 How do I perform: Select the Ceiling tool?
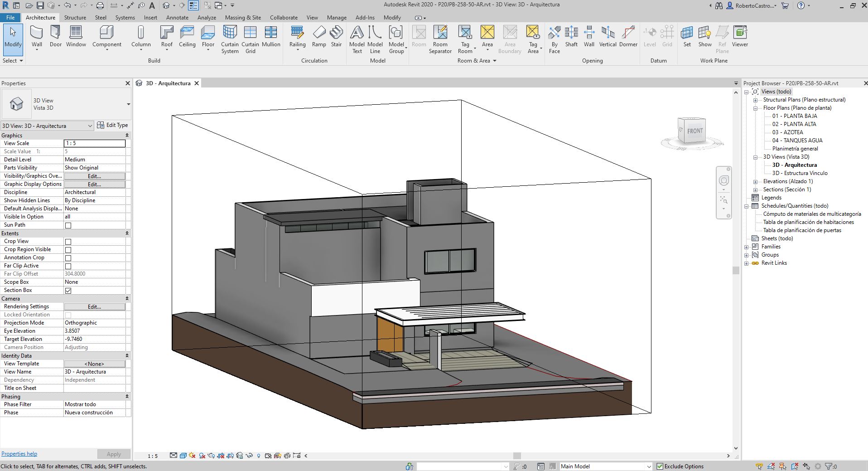187,36
